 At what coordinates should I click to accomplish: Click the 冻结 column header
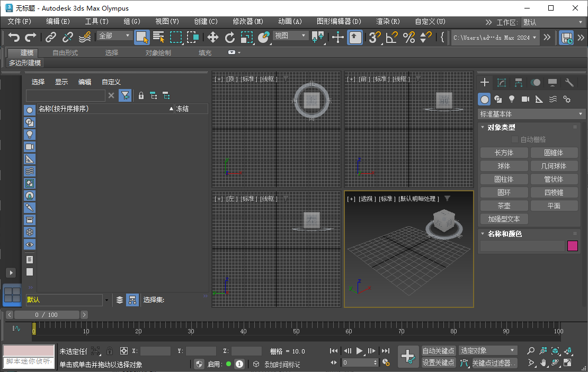coord(191,109)
